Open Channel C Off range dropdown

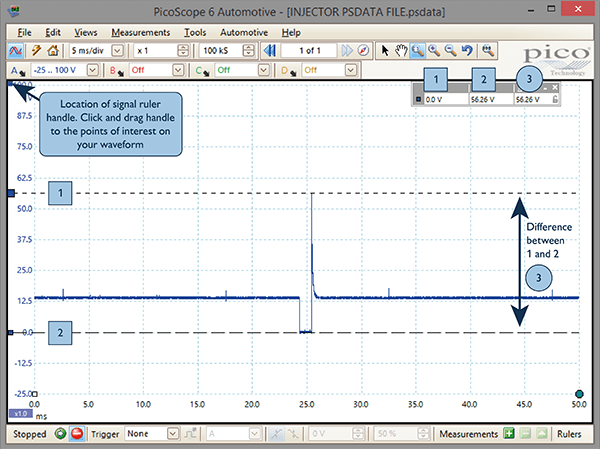263,70
